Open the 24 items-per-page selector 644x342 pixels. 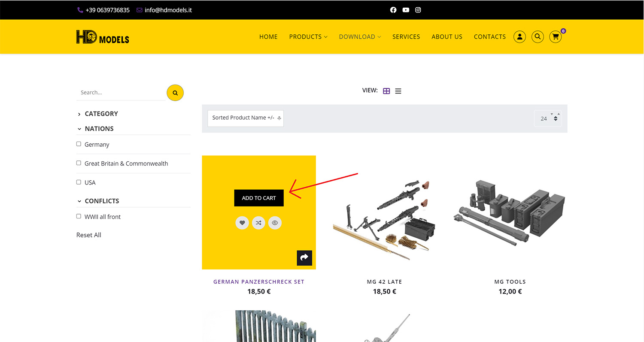coord(547,118)
